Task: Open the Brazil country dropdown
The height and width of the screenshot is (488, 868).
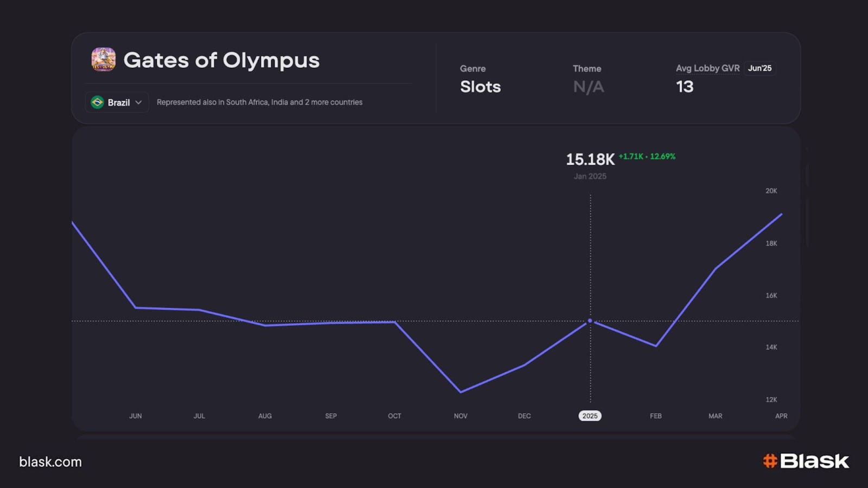Action: (117, 102)
